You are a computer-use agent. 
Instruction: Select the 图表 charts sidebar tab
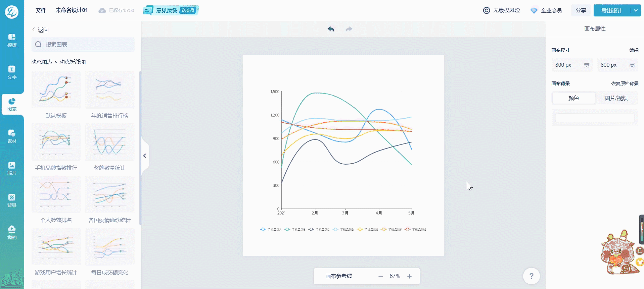[x=12, y=105]
